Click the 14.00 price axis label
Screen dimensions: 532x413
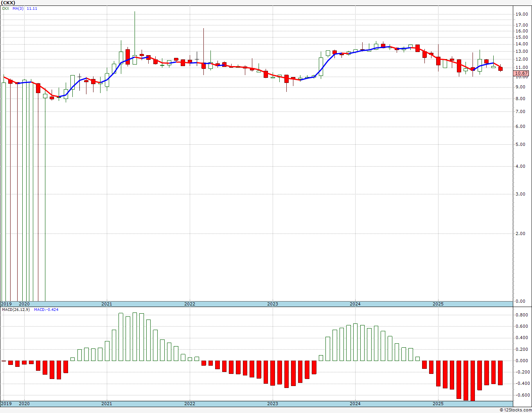pyautogui.click(x=521, y=44)
